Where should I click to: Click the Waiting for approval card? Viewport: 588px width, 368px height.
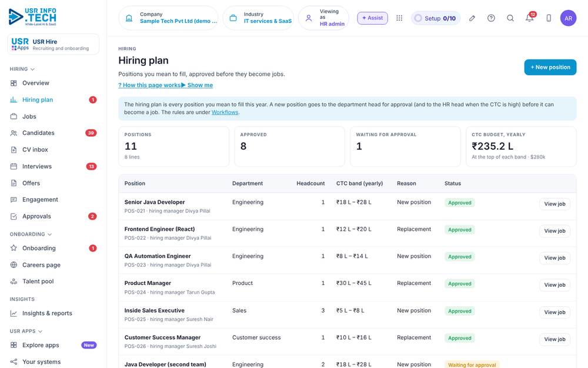(405, 147)
